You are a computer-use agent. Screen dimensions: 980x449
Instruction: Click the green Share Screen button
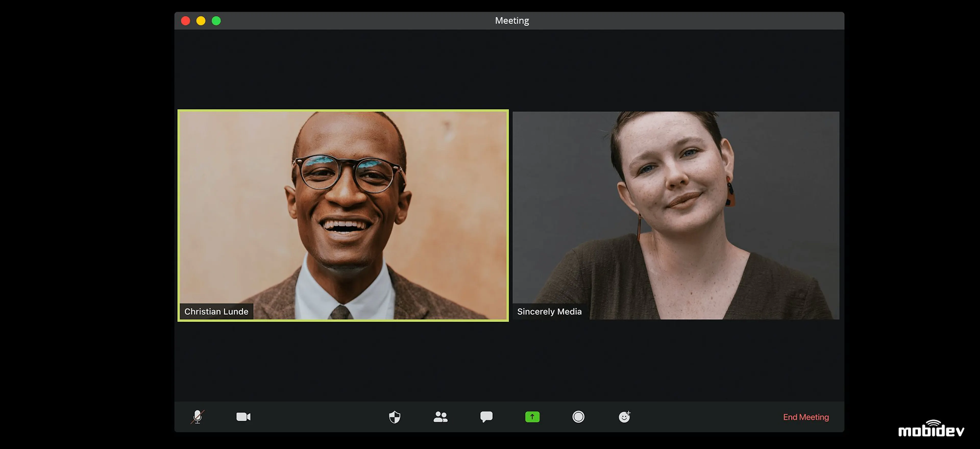[532, 417]
